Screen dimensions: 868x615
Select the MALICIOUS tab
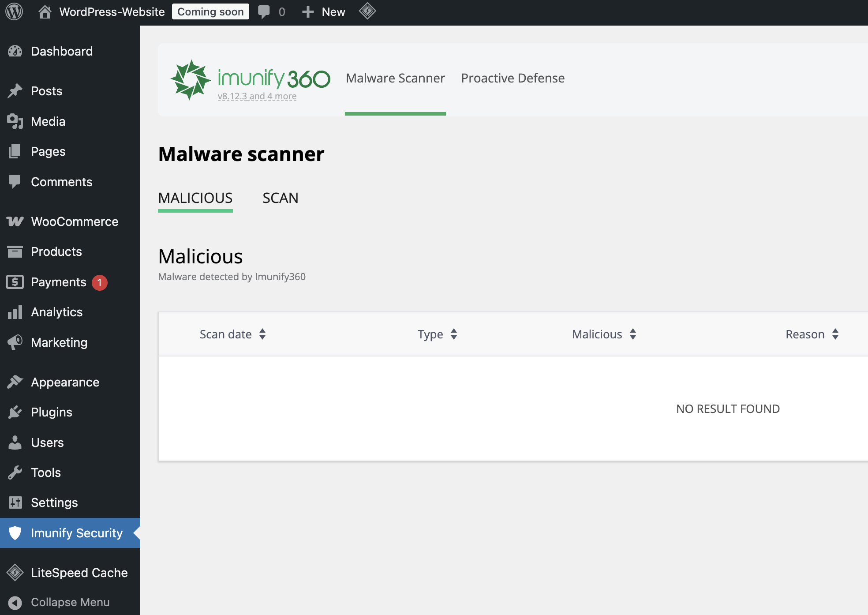pyautogui.click(x=195, y=198)
